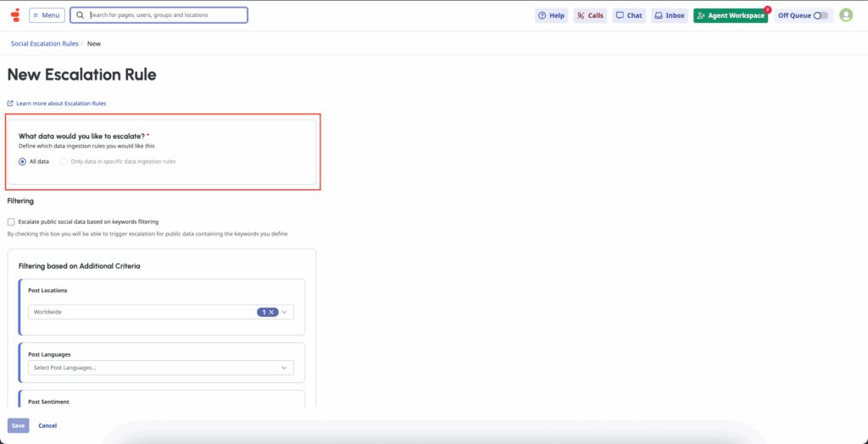Go to Social Escalation Rules breadcrumb
The height and width of the screenshot is (444, 868).
(x=44, y=43)
